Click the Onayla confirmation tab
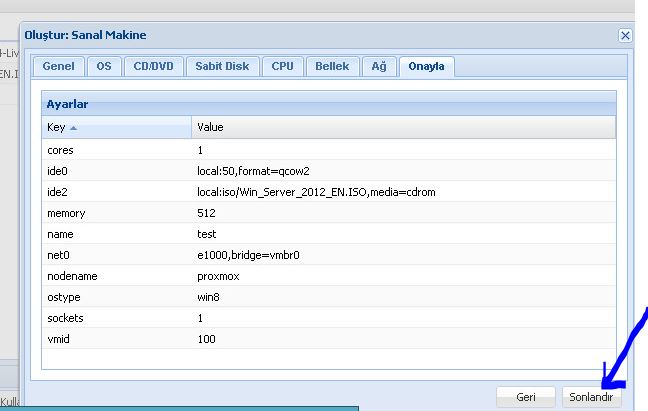648x411 pixels. 427,67
